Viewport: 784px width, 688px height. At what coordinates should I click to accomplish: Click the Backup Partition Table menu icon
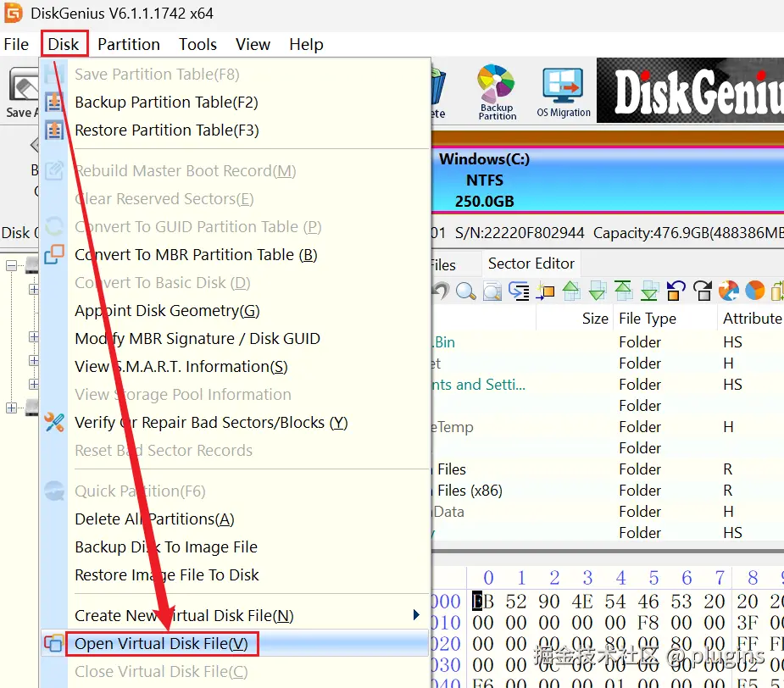(x=54, y=102)
